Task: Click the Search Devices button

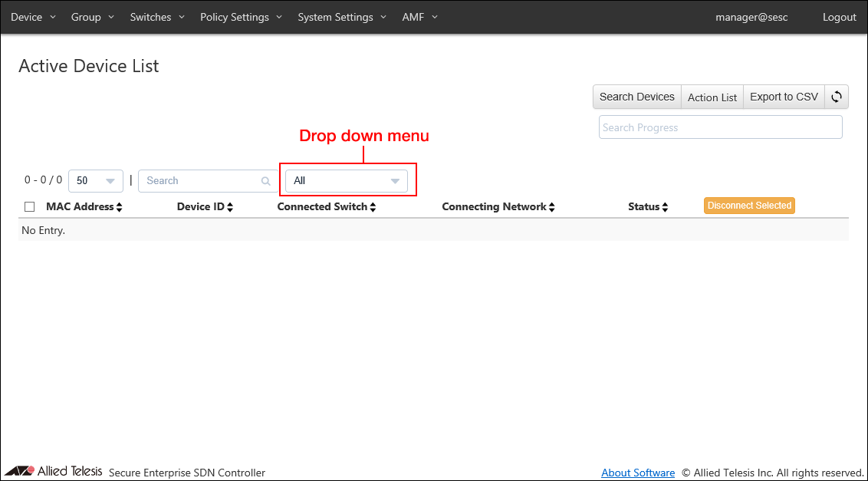Action: [x=636, y=97]
